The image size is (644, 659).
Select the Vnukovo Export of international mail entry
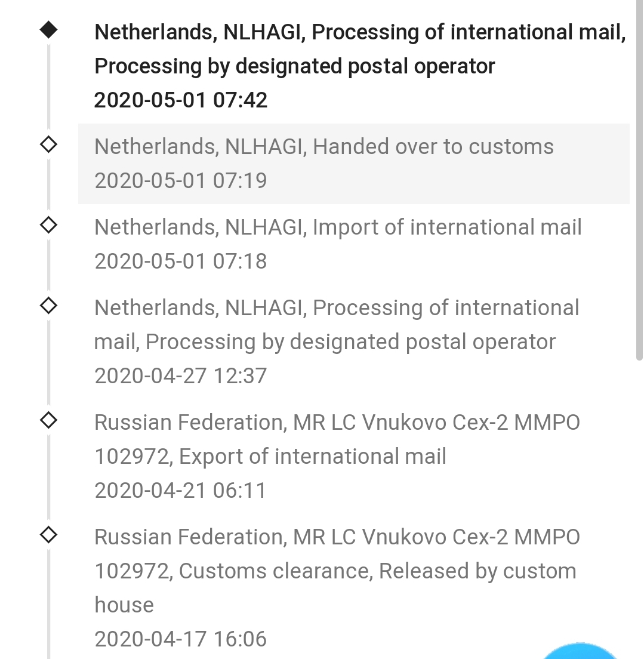pos(353,457)
